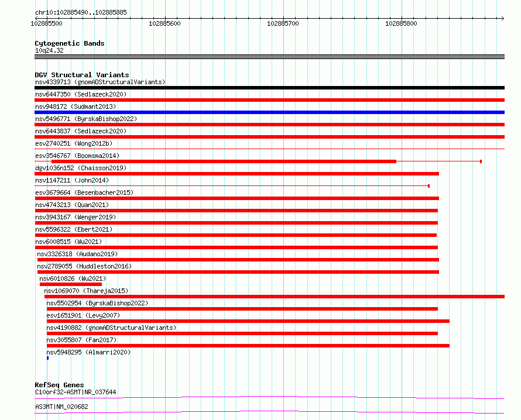Open the AS3MT|NM_020682 gene entry

click(x=61, y=407)
